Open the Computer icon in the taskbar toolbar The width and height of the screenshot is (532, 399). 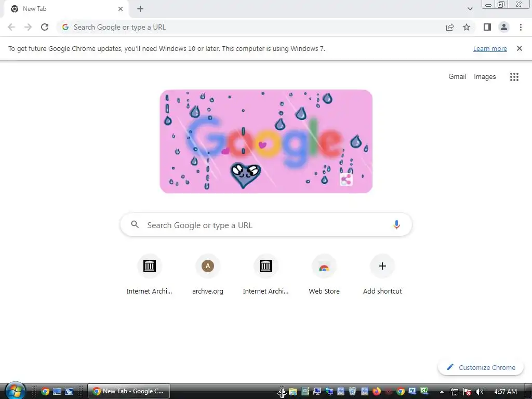click(x=317, y=391)
